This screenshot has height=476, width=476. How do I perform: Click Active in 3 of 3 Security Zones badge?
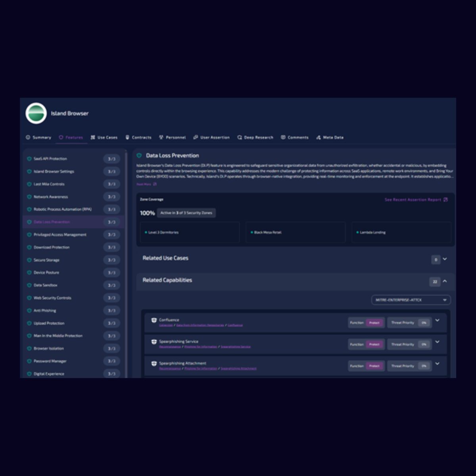[186, 213]
